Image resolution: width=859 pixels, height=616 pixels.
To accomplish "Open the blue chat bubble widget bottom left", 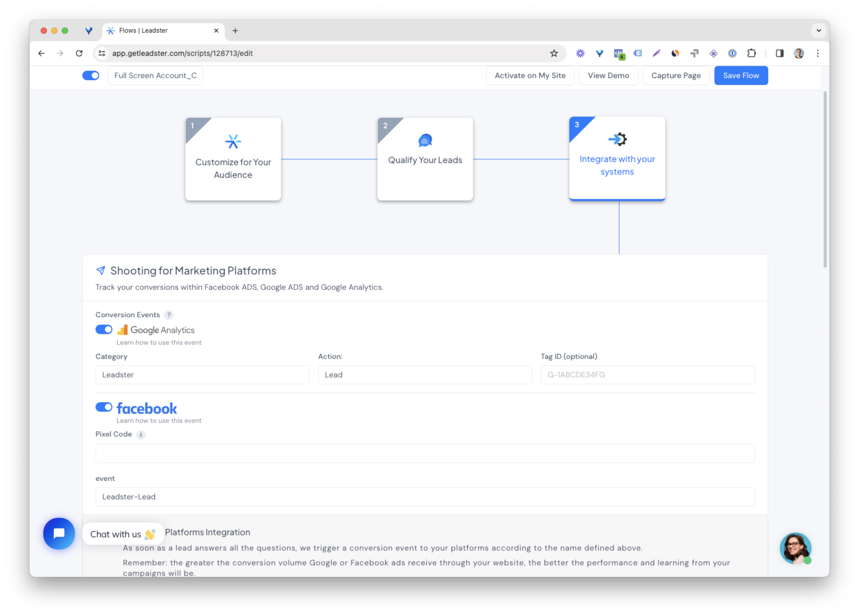I will (59, 533).
